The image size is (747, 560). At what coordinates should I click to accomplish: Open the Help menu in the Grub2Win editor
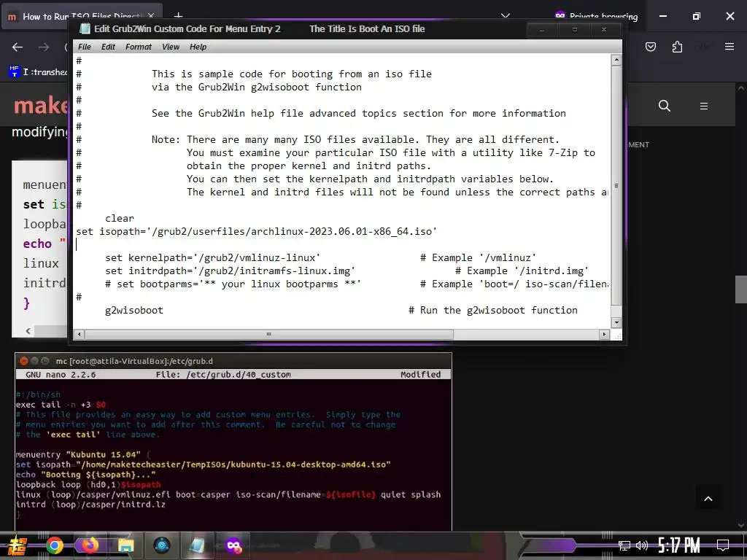(198, 47)
